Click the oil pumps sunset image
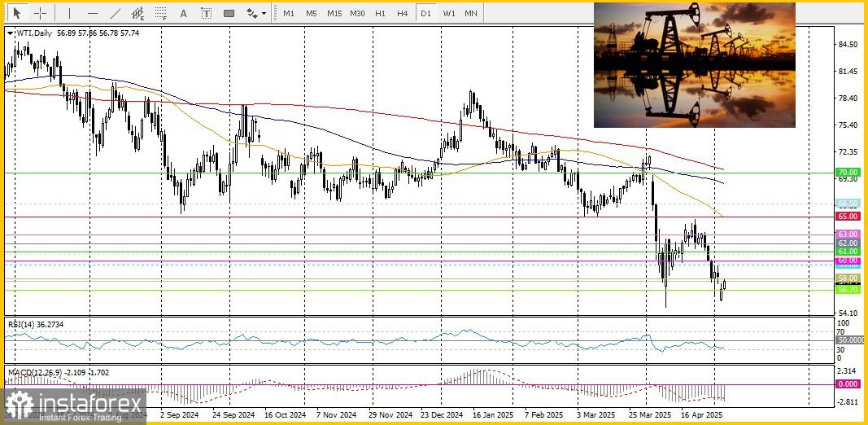The image size is (868, 425). [x=694, y=65]
